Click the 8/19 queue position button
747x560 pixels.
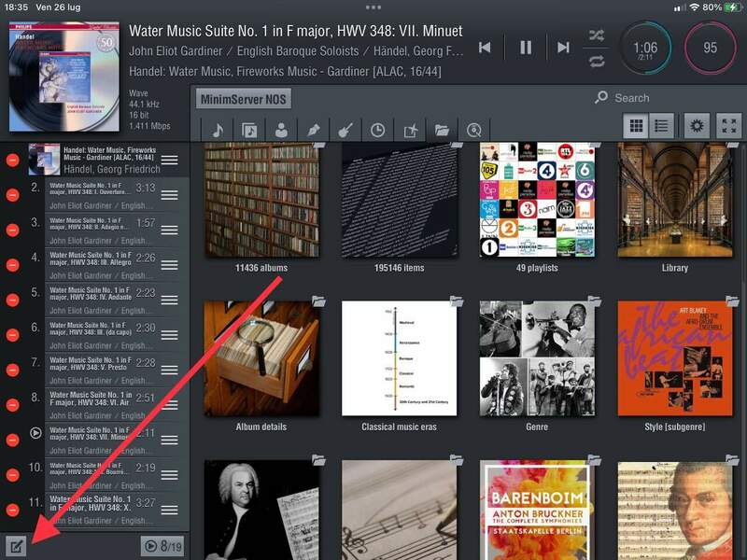point(162,546)
